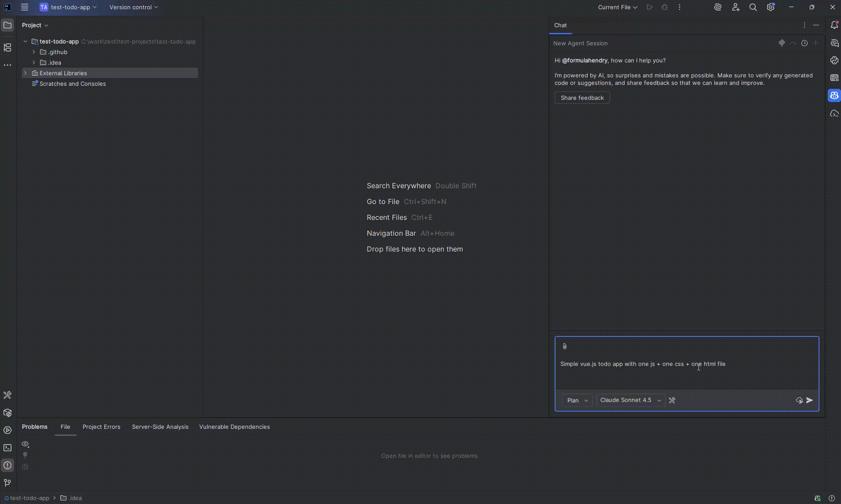841x504 pixels.
Task: Click the Problems panel title
Action: tap(35, 427)
